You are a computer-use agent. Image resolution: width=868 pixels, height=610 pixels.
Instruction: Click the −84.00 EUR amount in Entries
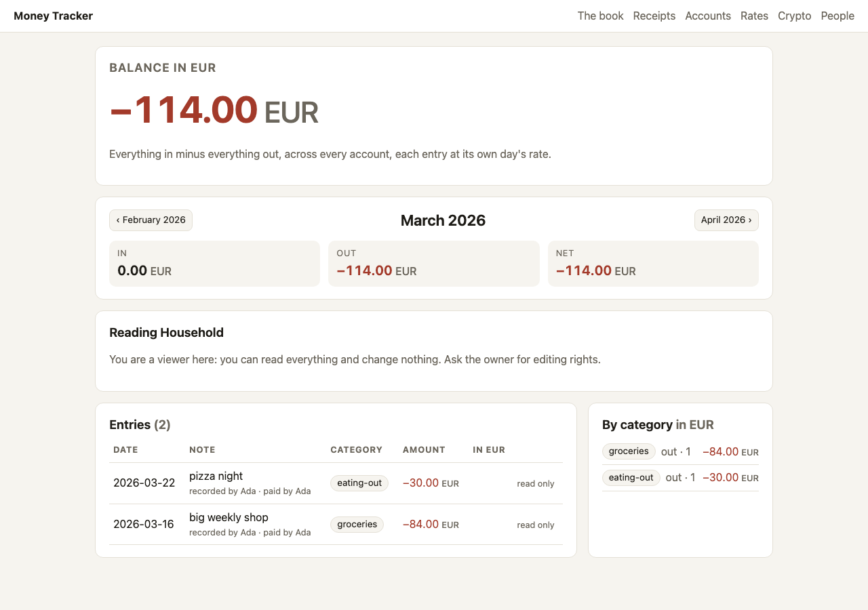[x=431, y=525]
